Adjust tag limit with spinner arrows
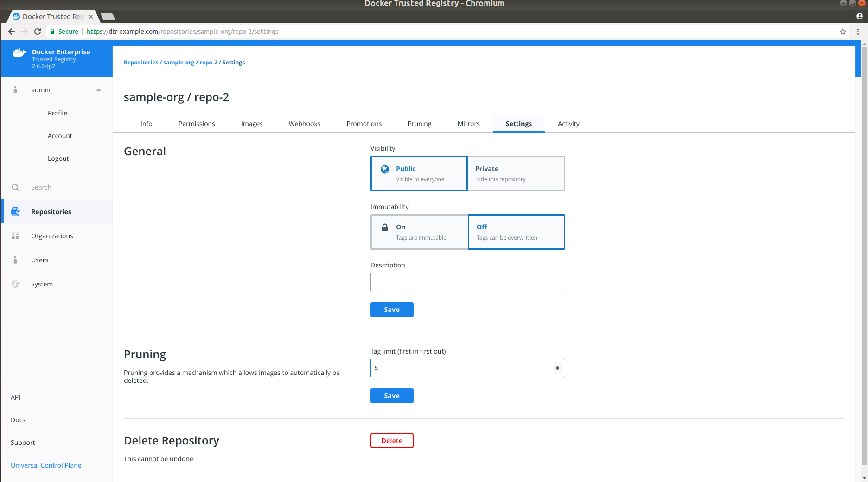Image resolution: width=868 pixels, height=482 pixels. tap(557, 368)
